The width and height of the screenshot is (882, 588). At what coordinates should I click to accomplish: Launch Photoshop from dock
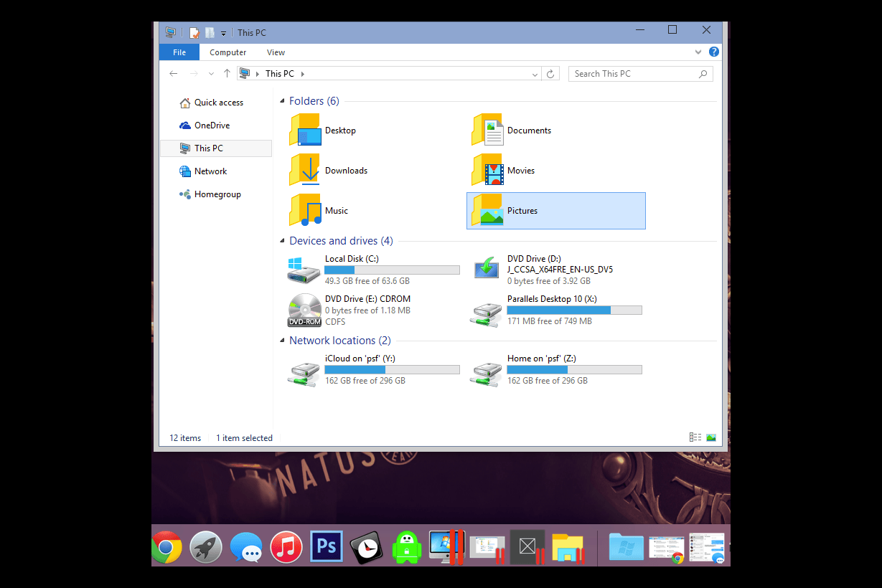327,547
